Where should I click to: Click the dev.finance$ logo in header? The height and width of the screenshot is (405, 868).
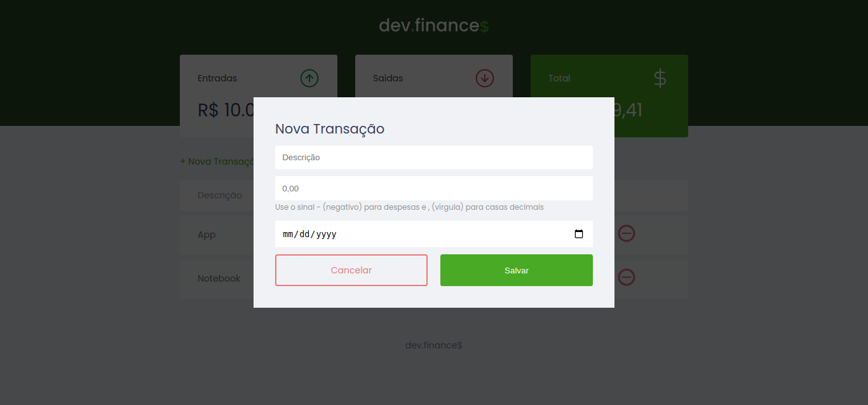click(434, 25)
